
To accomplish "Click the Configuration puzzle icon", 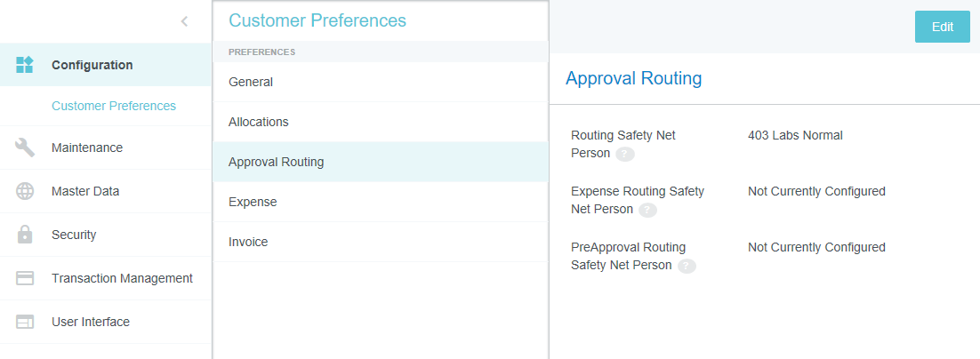I will click(25, 65).
